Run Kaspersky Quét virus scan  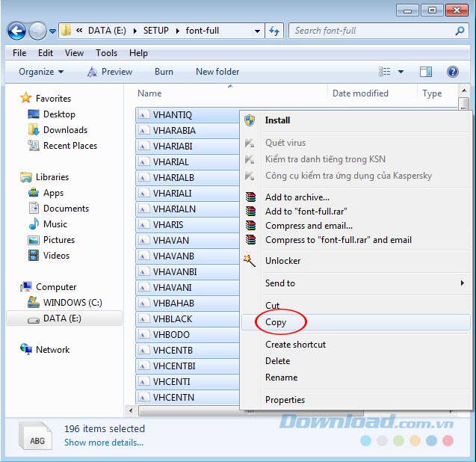[285, 143]
